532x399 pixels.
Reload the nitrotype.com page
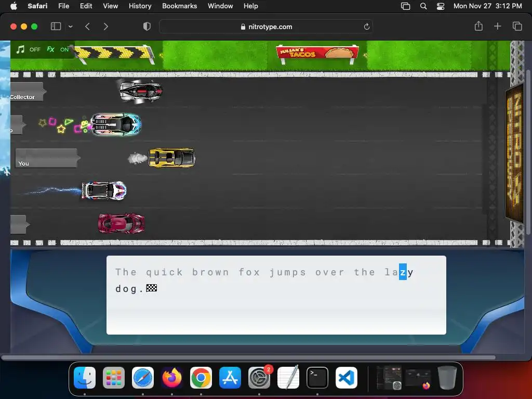coord(366,26)
